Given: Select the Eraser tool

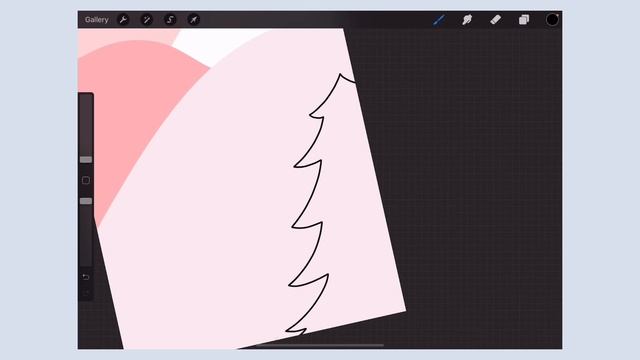Looking at the screenshot, I should pyautogui.click(x=495, y=20).
